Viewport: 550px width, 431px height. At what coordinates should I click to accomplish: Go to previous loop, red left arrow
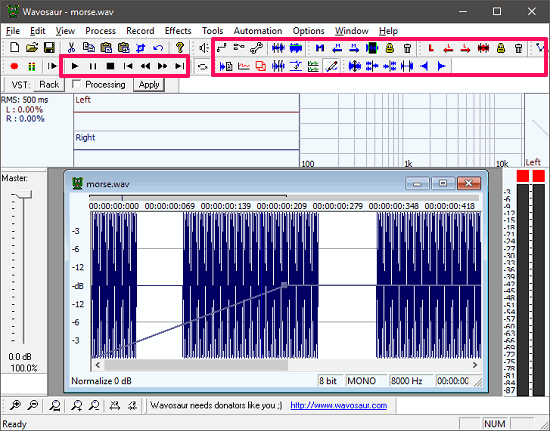click(x=448, y=48)
